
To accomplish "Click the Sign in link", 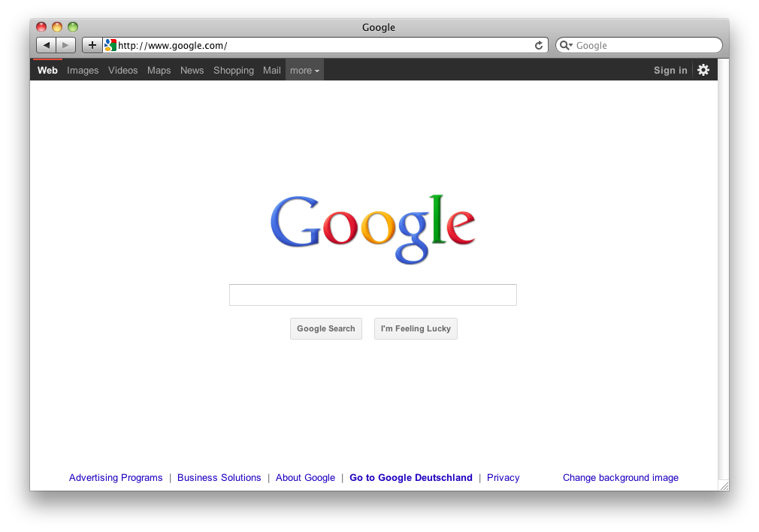I will tap(670, 71).
